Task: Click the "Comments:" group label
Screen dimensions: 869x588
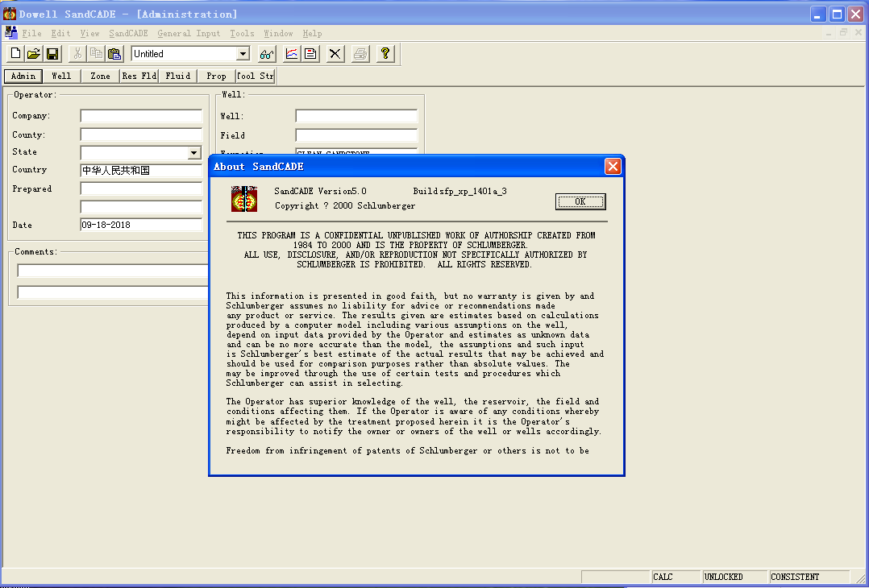Action: tap(36, 251)
